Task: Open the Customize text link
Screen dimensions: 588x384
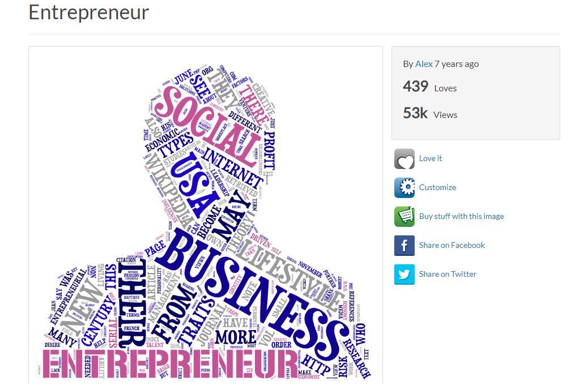Action: (x=437, y=188)
